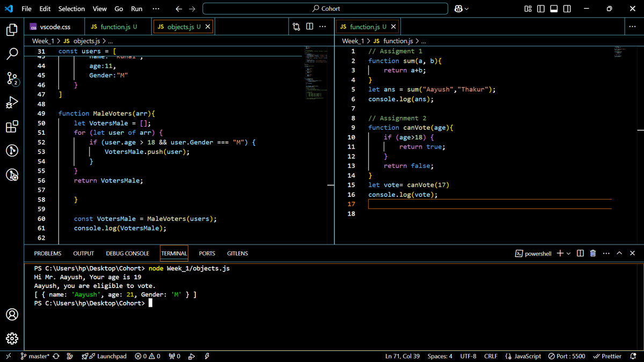This screenshot has width=644, height=362.
Task: Open the remote window indicator
Action: click(8, 356)
